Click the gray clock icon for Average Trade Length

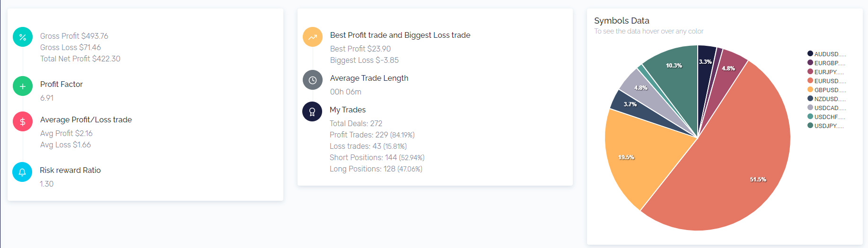click(313, 80)
